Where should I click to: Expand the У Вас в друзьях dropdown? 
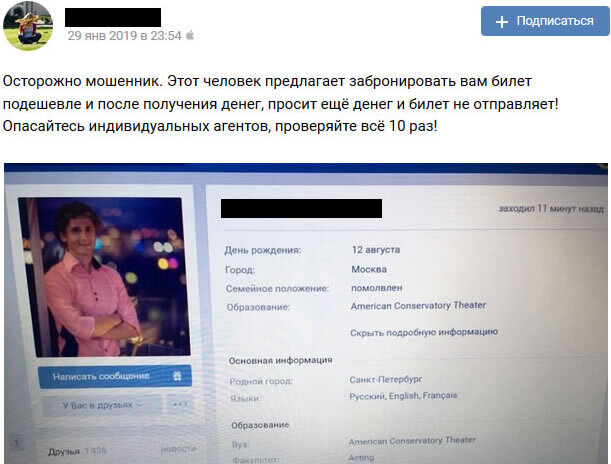(101, 405)
